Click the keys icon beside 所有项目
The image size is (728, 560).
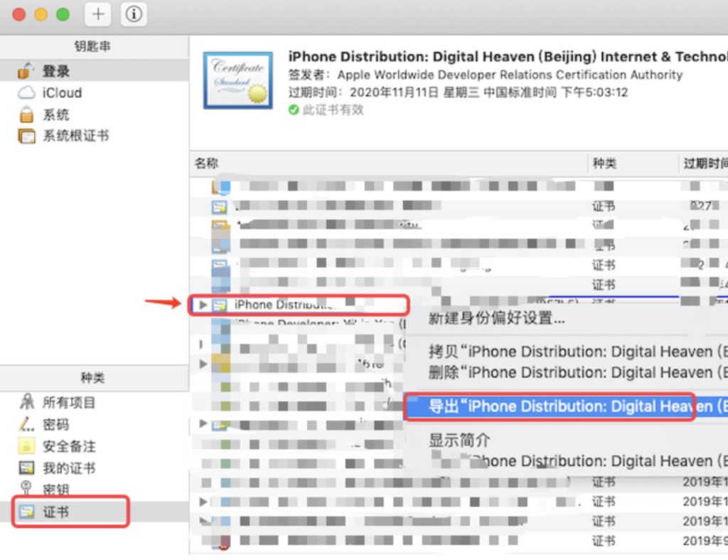pos(27,402)
